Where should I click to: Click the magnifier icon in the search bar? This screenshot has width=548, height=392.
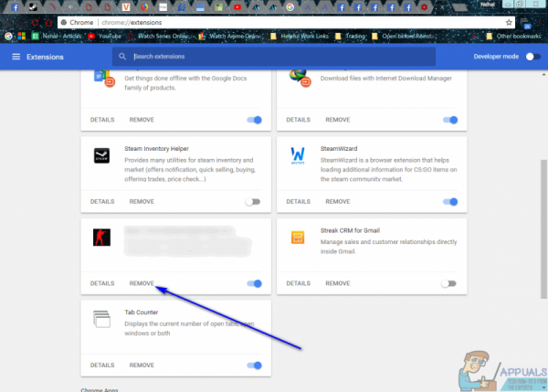coord(122,57)
